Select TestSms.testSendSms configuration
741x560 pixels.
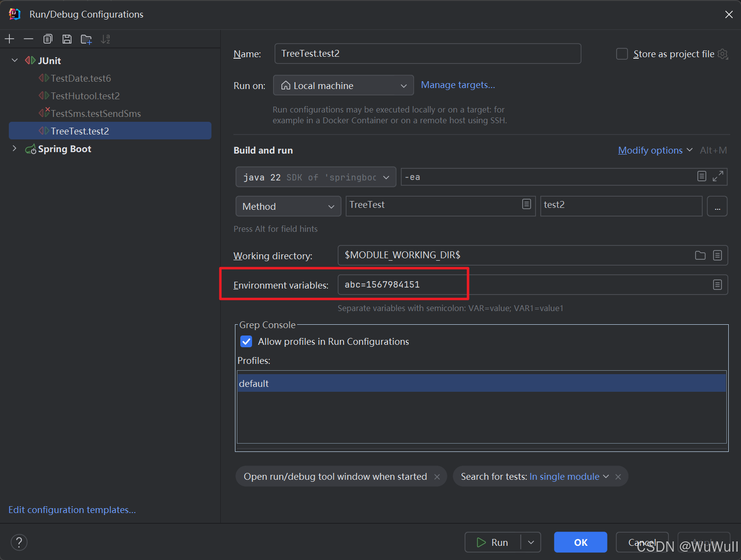[96, 113]
